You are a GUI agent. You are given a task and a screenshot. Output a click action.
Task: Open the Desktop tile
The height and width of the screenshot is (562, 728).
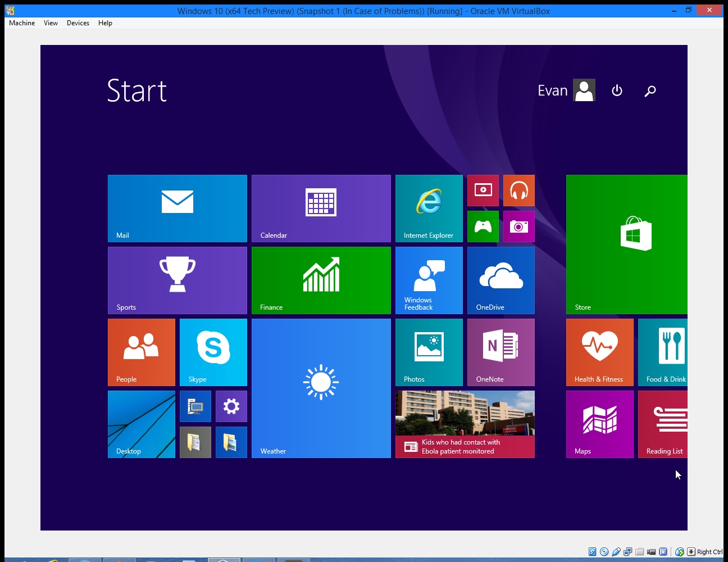click(142, 424)
